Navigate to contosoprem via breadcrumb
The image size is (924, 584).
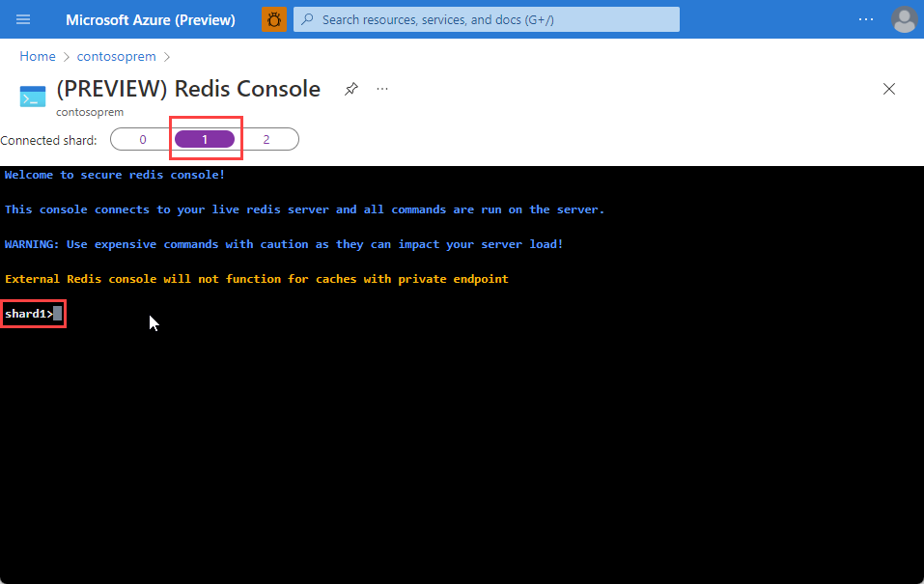point(116,56)
